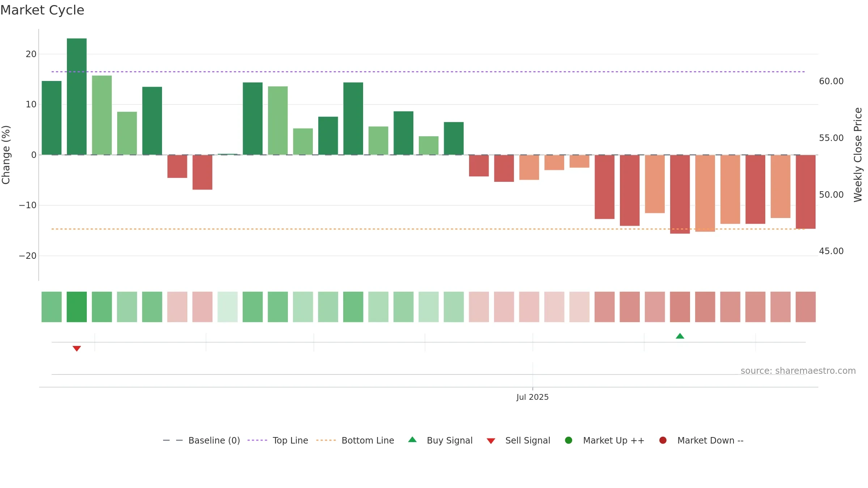
Task: Click the −20 tick on Change axis
Action: (x=28, y=256)
